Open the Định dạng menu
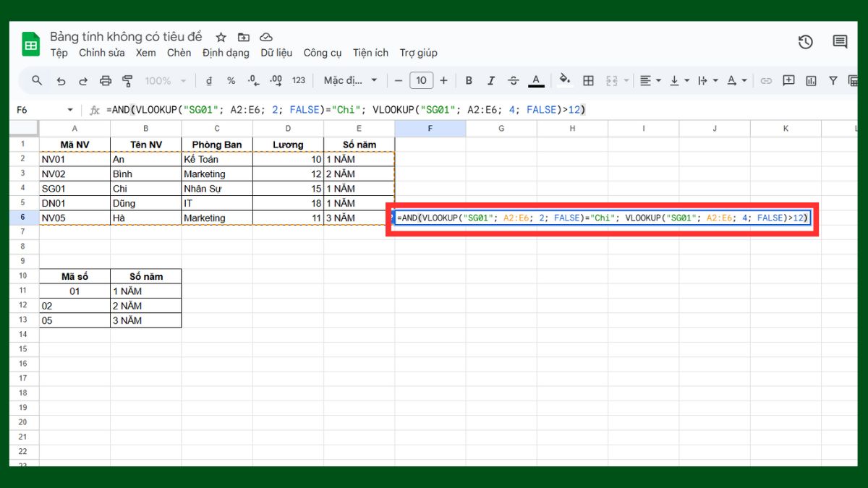Viewport: 868px width, 488px height. (x=226, y=53)
